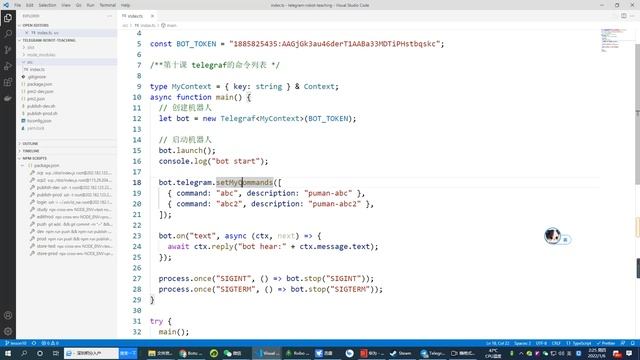Open the Help menu
The height and width of the screenshot is (360, 640).
(125, 5)
